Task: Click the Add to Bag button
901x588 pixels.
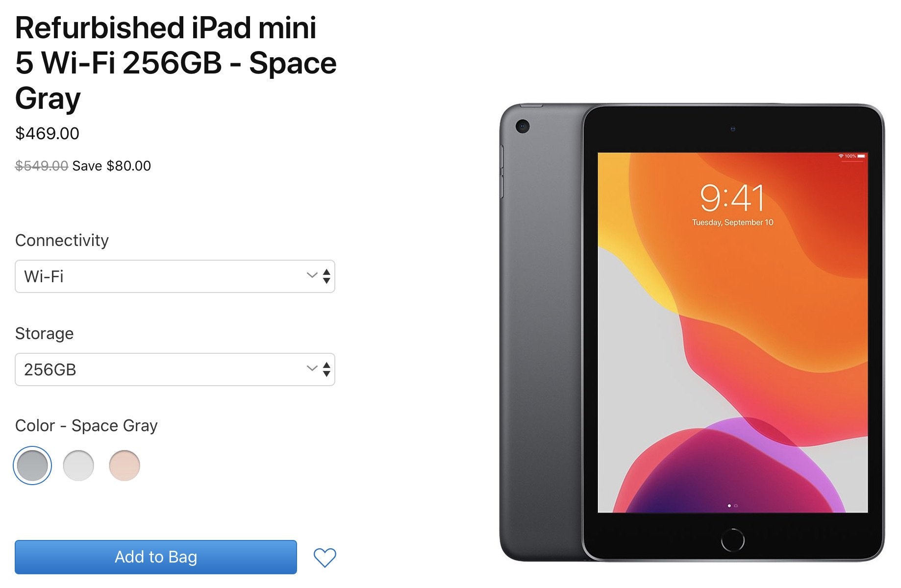Action: click(x=156, y=557)
